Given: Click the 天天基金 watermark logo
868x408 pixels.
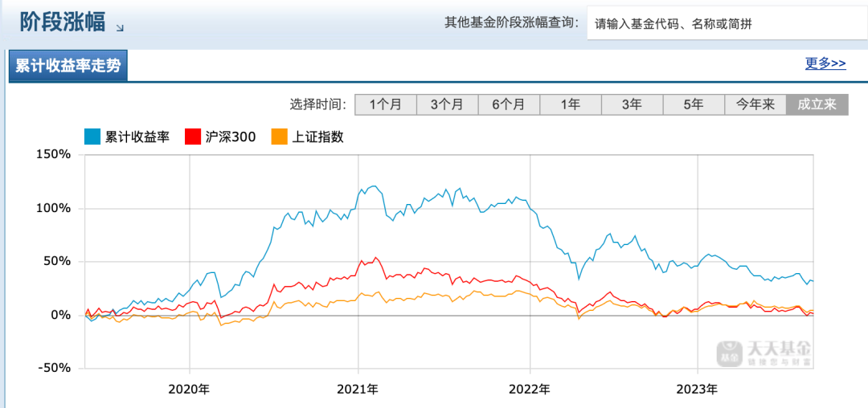Looking at the screenshot, I should (766, 350).
